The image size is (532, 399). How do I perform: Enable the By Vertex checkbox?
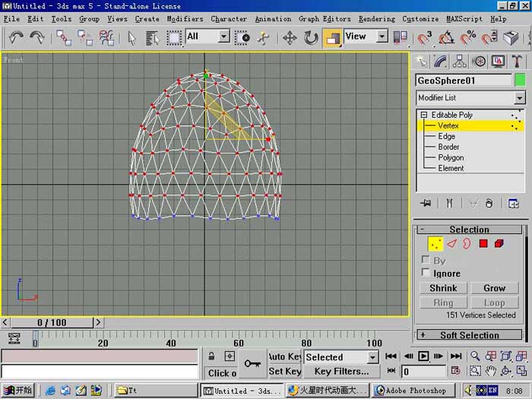426,260
